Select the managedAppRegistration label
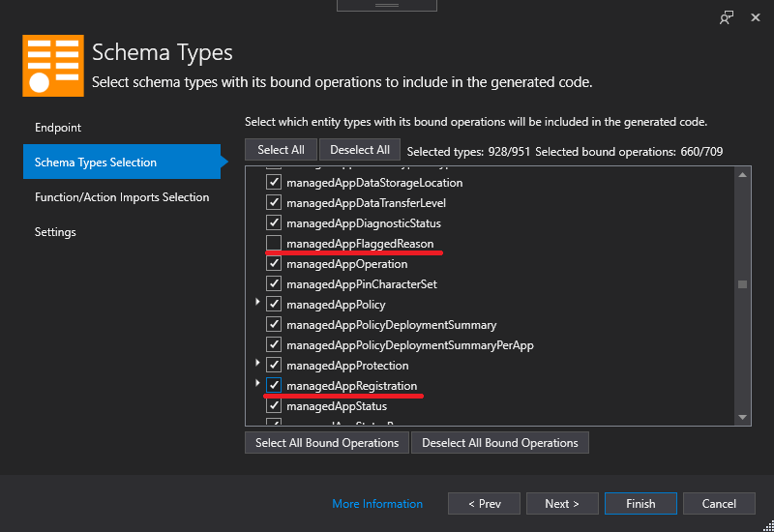 [x=351, y=385]
